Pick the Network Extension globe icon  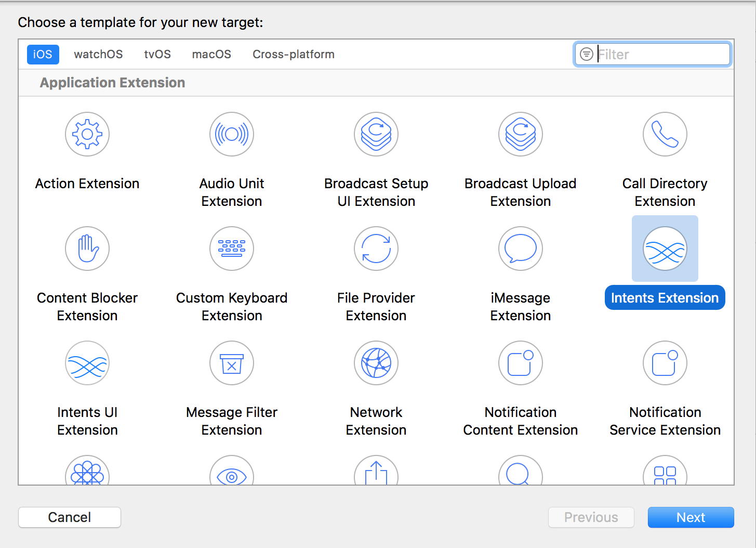pos(376,363)
